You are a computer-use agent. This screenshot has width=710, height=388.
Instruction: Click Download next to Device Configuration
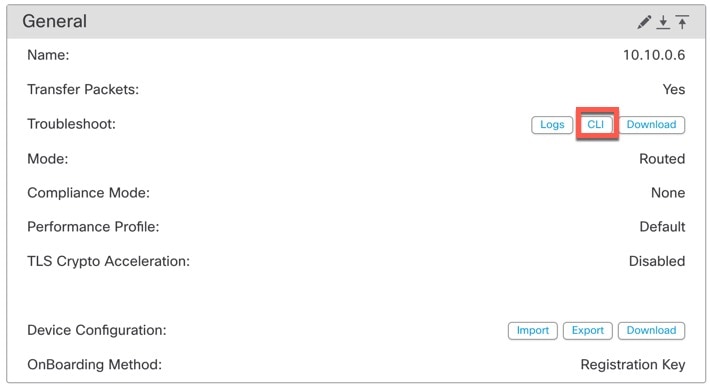pyautogui.click(x=651, y=331)
